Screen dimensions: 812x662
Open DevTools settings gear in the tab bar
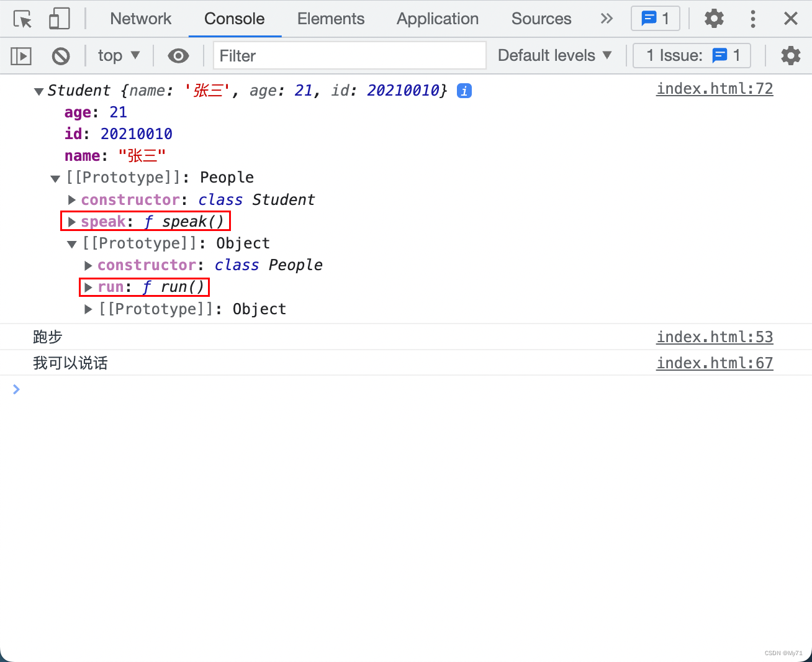714,19
